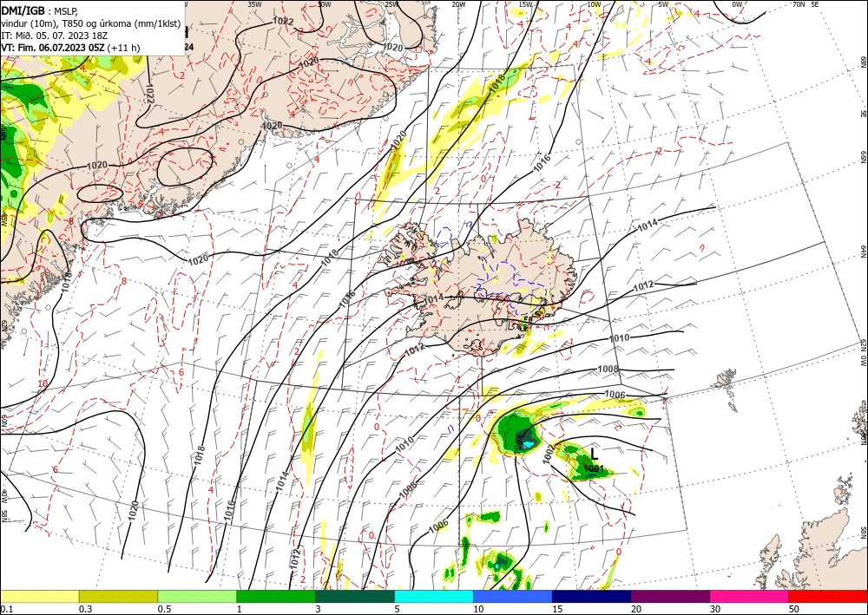Viewport: 868px width, 615px height.
Task: Select the pink 30–50 legend band
Action: [x=750, y=596]
